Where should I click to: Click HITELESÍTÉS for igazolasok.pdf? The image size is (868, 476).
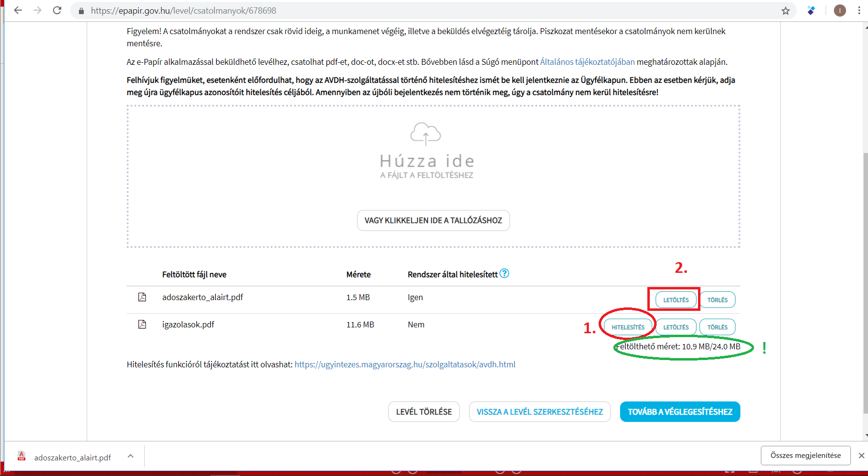click(x=628, y=327)
